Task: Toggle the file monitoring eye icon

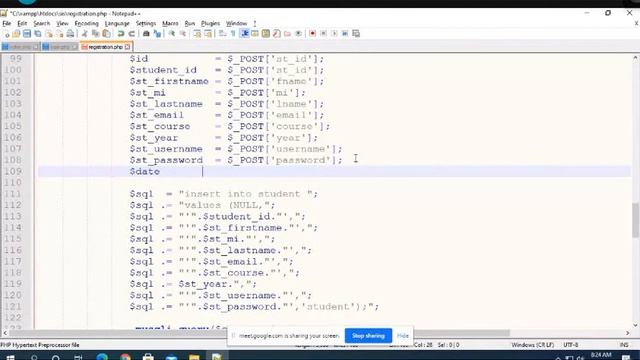Action: tap(298, 33)
